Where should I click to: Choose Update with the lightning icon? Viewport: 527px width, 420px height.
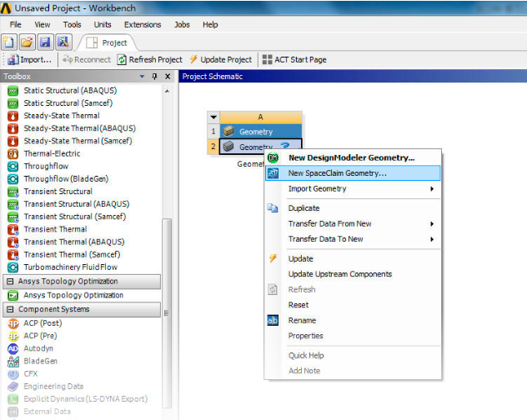353,258
